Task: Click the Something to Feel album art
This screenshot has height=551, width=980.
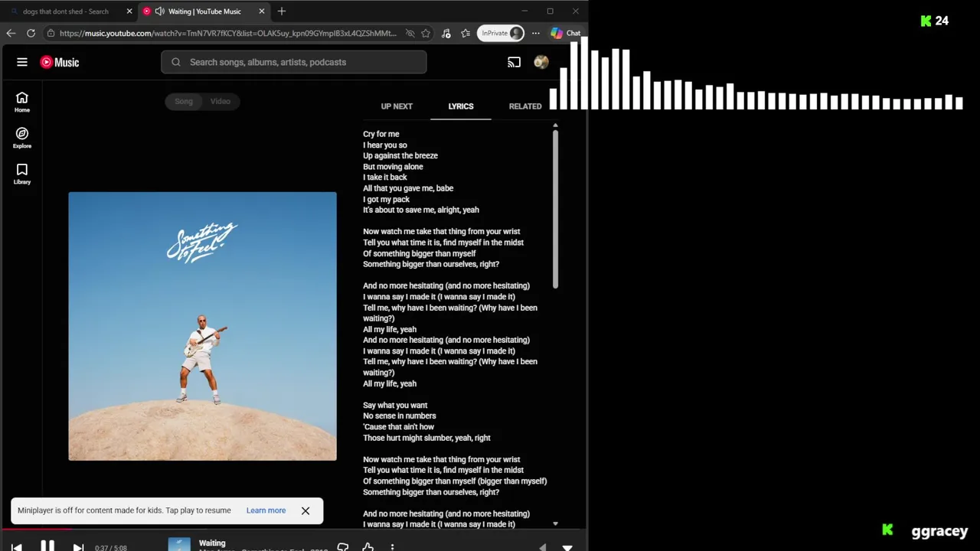Action: pos(202,326)
